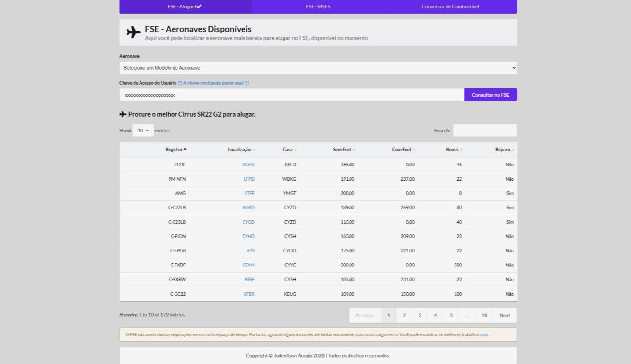Viewport: 631px width, 364px height.
Task: Click home airport CYYC in the table
Action: pyautogui.click(x=290, y=265)
